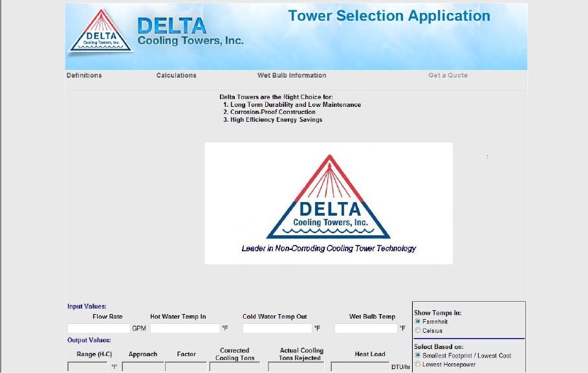
Task: Focus the Wet Bulb Temp input field
Action: 366,328
